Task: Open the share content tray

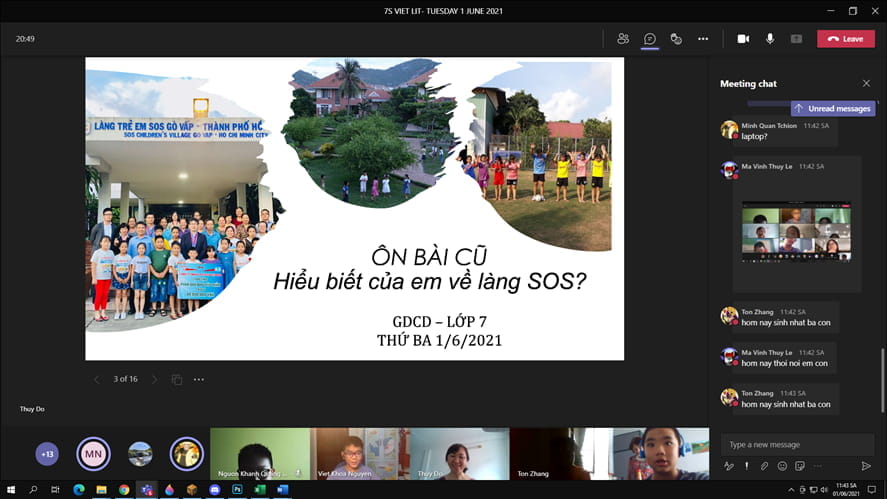Action: click(796, 38)
